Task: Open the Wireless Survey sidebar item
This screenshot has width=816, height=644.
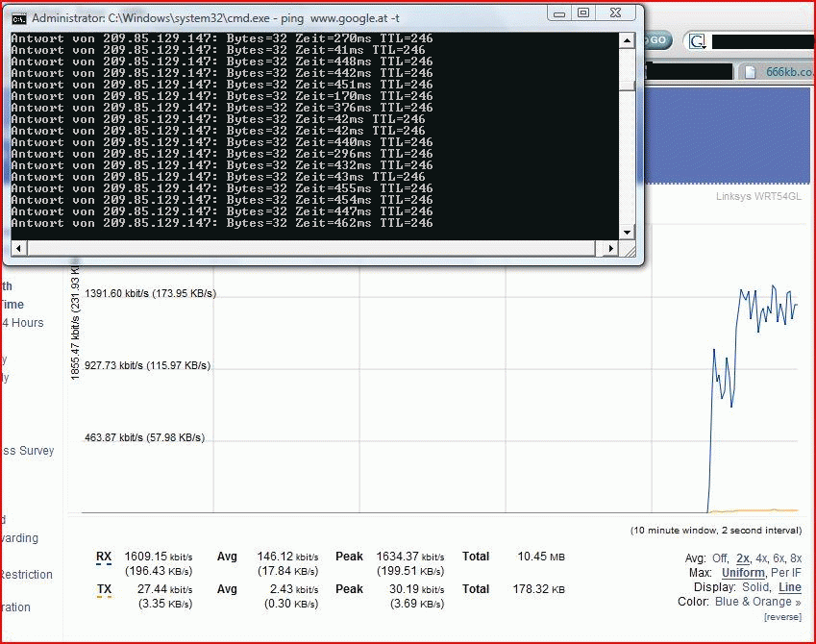Action: click(x=27, y=451)
